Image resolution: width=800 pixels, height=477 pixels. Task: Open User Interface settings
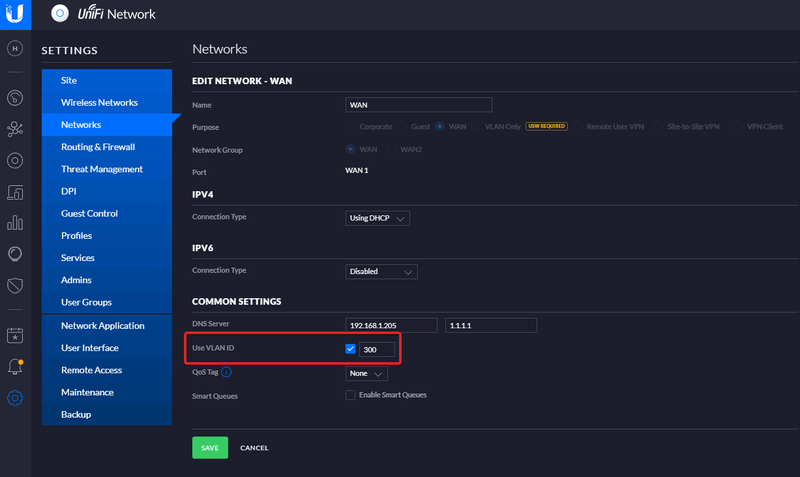[107, 348]
